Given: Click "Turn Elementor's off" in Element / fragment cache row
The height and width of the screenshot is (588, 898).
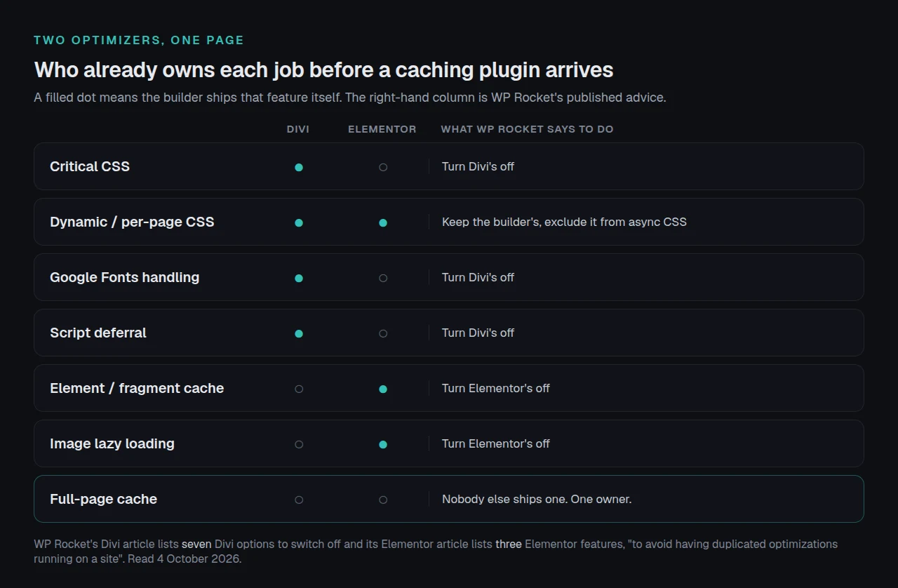Looking at the screenshot, I should coord(496,388).
